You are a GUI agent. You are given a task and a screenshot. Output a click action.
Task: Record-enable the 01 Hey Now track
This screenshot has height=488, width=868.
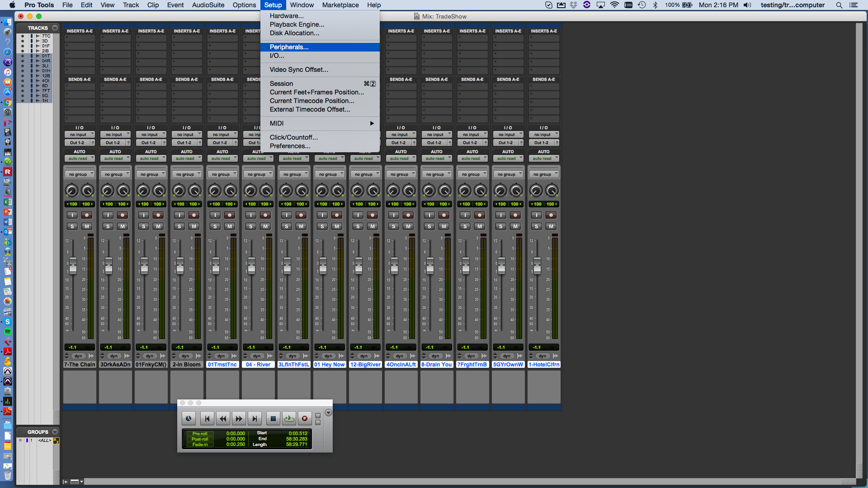(x=337, y=215)
